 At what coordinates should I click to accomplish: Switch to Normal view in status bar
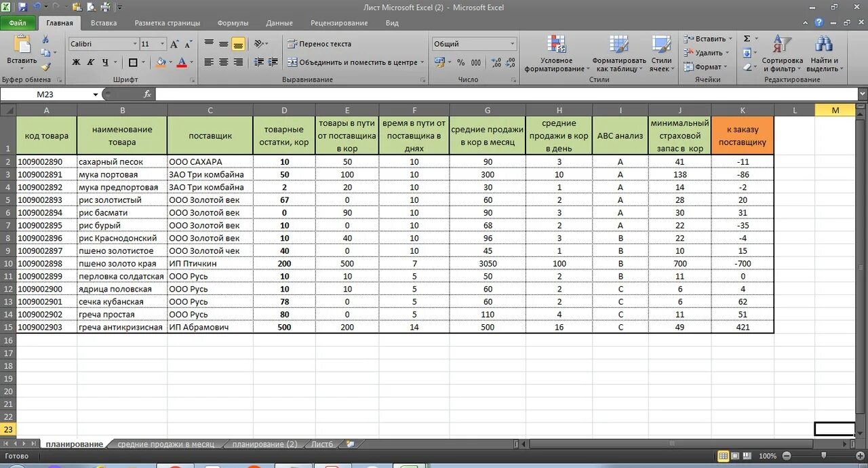click(x=724, y=456)
